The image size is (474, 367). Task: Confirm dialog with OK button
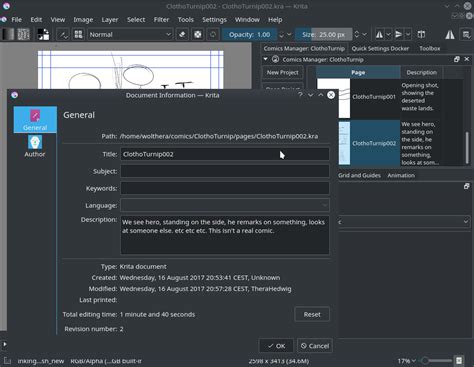point(276,346)
